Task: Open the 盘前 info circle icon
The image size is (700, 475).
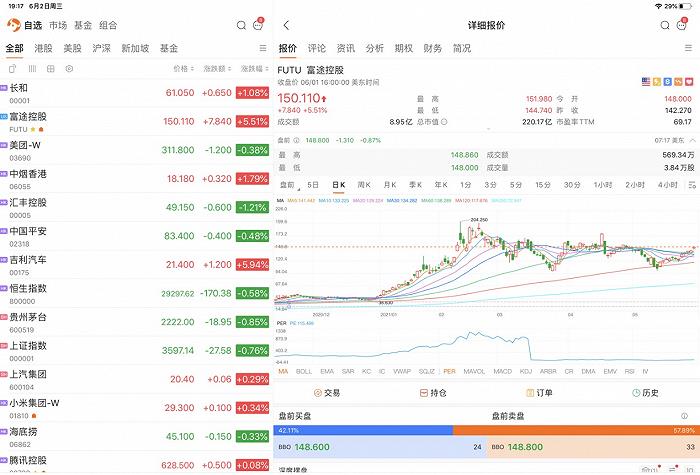Action: 296,140
